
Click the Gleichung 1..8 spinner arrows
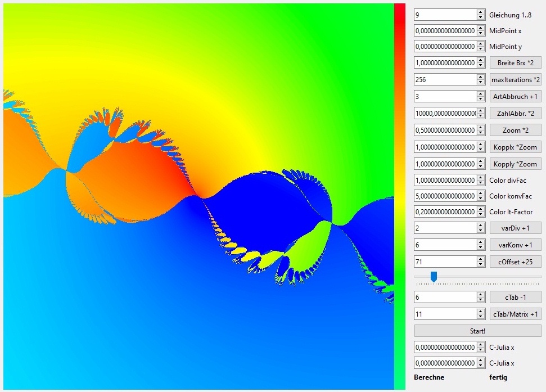tap(481, 15)
